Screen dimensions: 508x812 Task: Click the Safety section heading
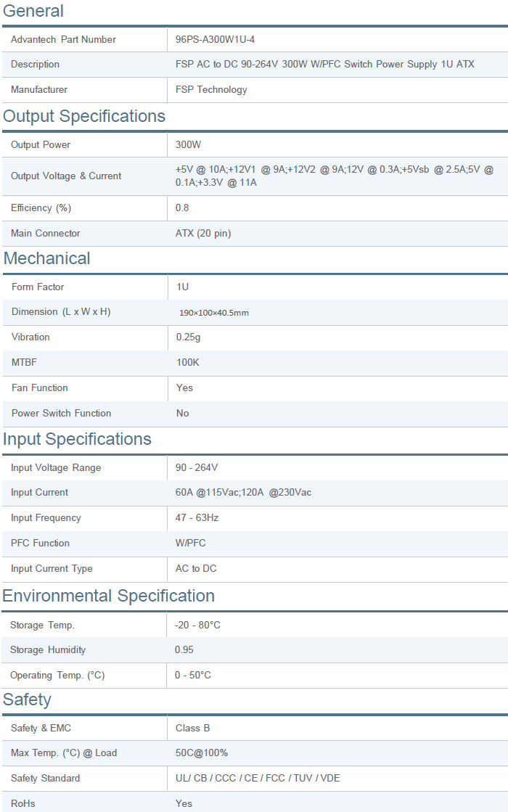pyautogui.click(x=27, y=700)
